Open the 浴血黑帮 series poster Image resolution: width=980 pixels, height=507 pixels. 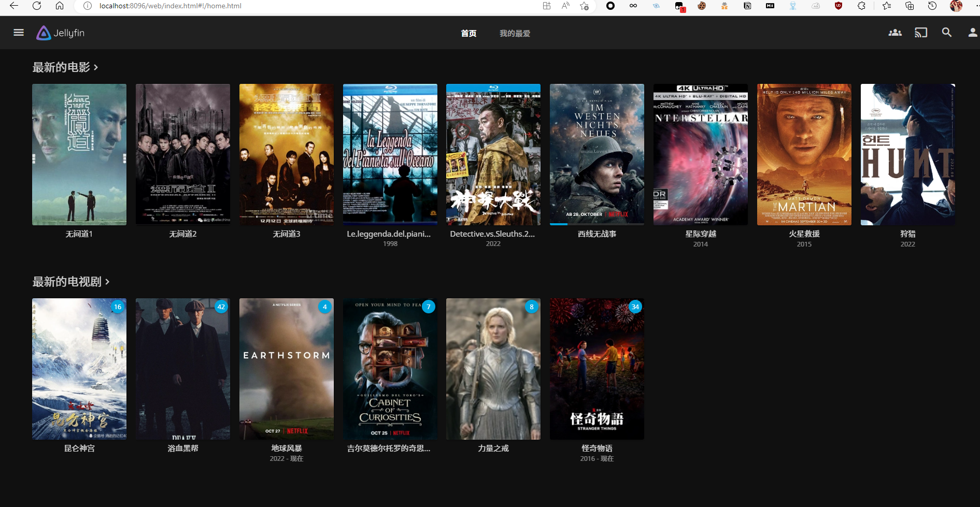pos(183,369)
